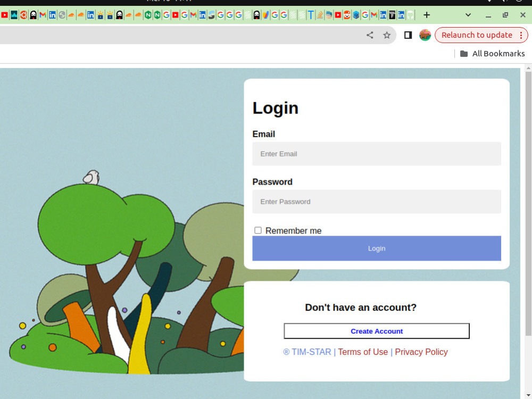Select the white headphones favicon tab

point(410,15)
